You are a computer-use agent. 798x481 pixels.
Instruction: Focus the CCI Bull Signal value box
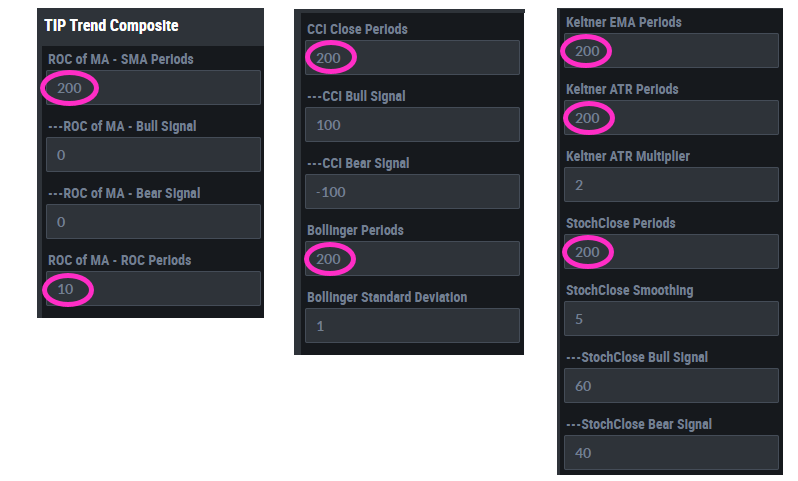412,125
